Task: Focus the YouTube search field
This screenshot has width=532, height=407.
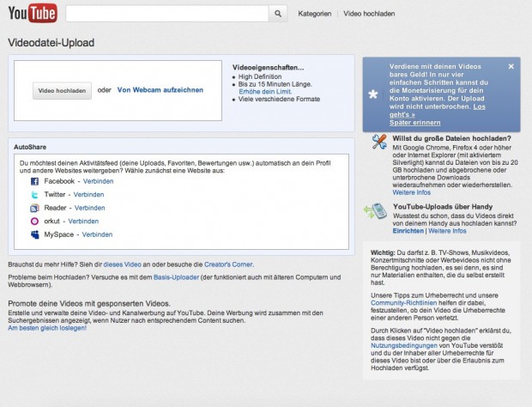Action: point(167,14)
